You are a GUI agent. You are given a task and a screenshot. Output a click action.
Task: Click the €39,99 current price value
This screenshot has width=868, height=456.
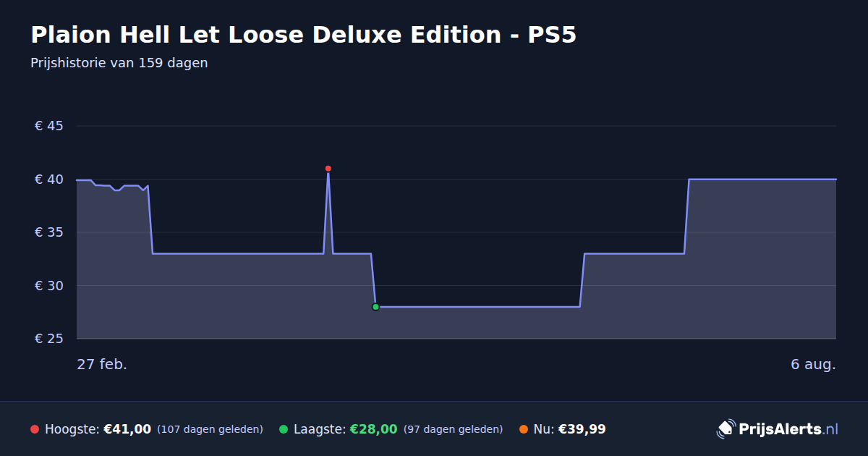tap(582, 429)
